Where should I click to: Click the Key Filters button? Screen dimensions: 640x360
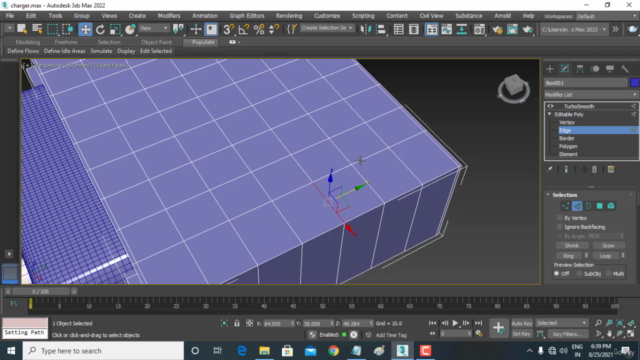[567, 334]
